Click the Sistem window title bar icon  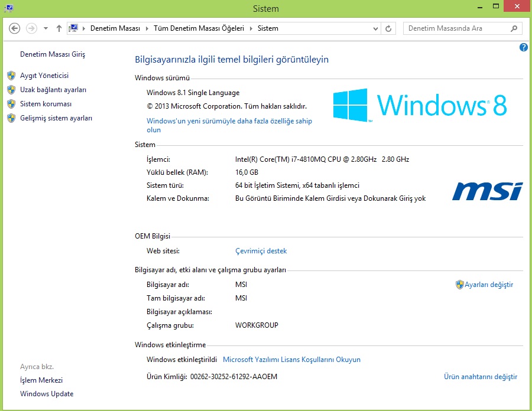(x=8, y=8)
